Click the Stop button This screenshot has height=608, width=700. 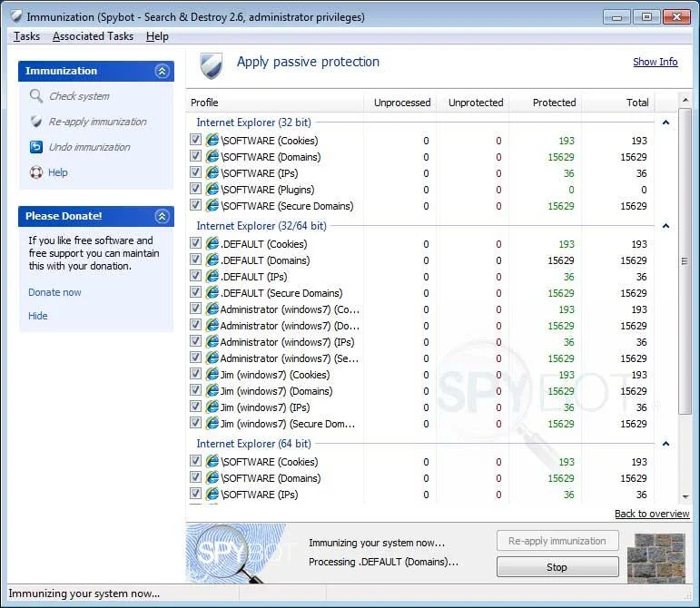pyautogui.click(x=557, y=567)
